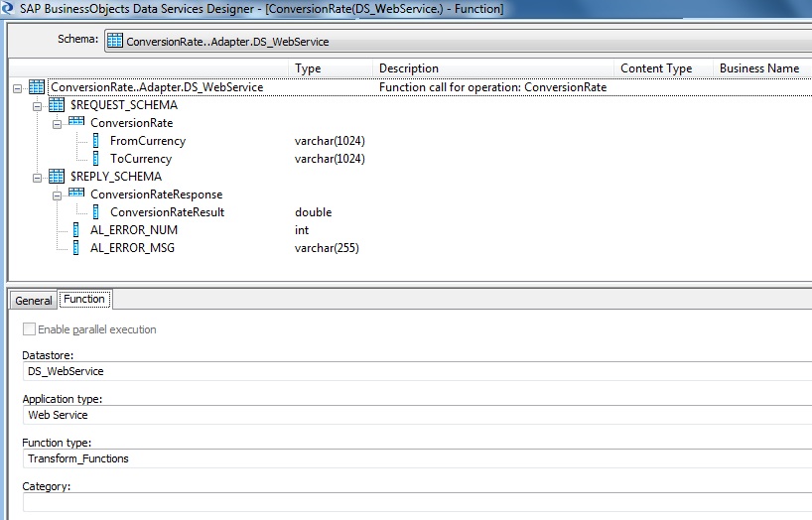Select the AL_ERROR_MSG row
The height and width of the screenshot is (520, 812).
(132, 248)
